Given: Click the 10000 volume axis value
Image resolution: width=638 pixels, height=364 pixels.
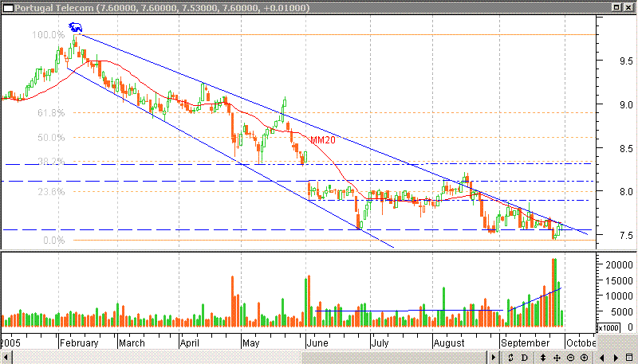Looking at the screenshot, I should tap(619, 296).
